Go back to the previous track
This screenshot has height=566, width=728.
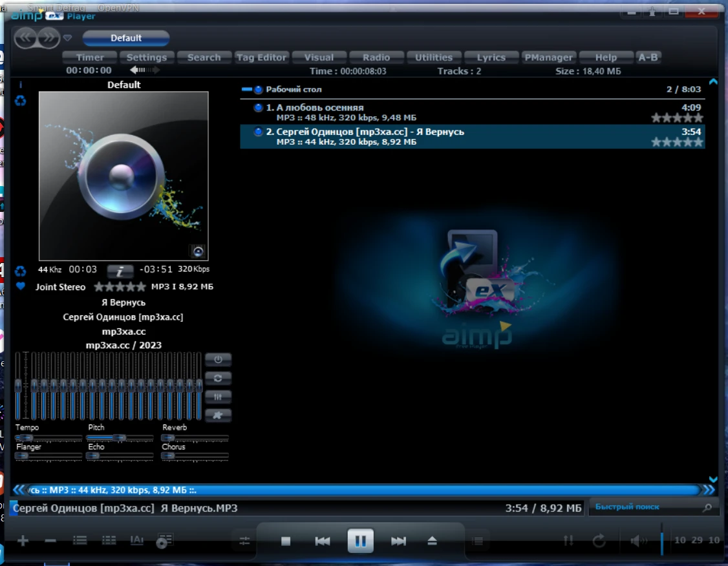tap(322, 541)
